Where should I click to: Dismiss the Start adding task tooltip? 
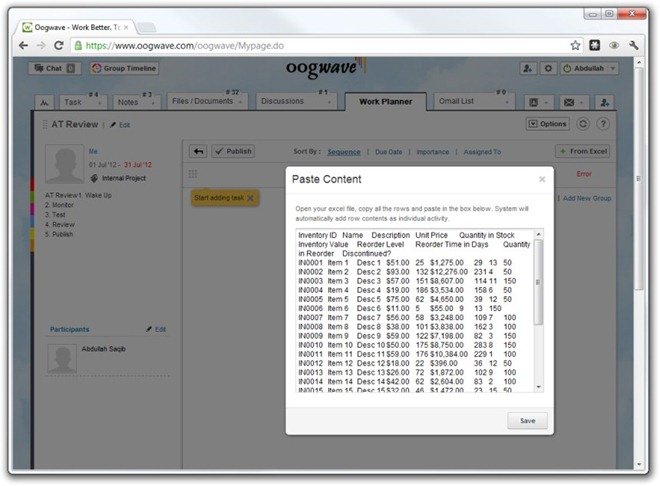click(x=250, y=198)
